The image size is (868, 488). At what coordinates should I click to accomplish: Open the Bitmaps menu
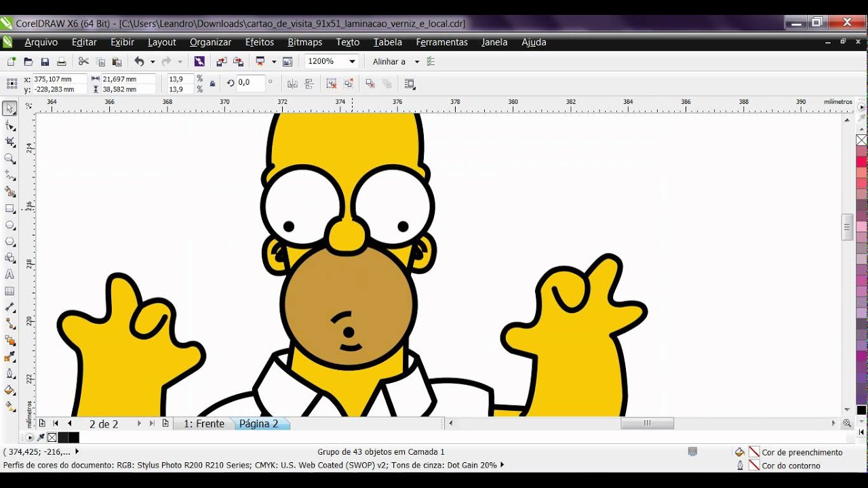[305, 42]
